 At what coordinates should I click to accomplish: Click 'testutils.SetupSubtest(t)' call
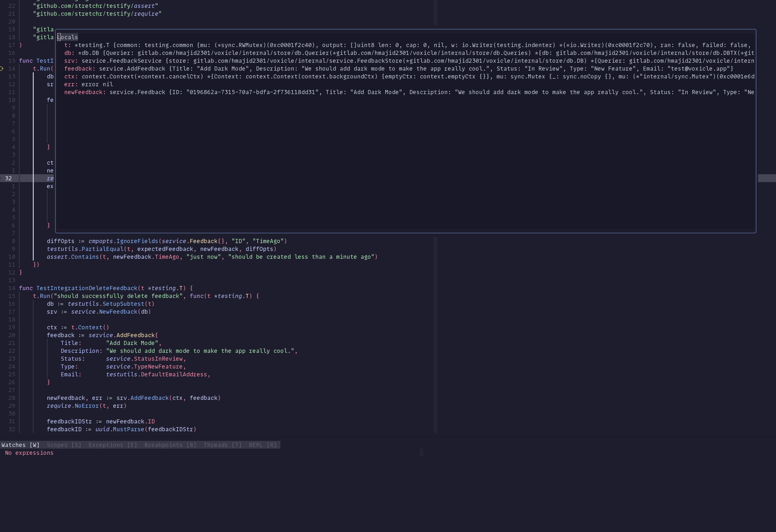coord(111,304)
